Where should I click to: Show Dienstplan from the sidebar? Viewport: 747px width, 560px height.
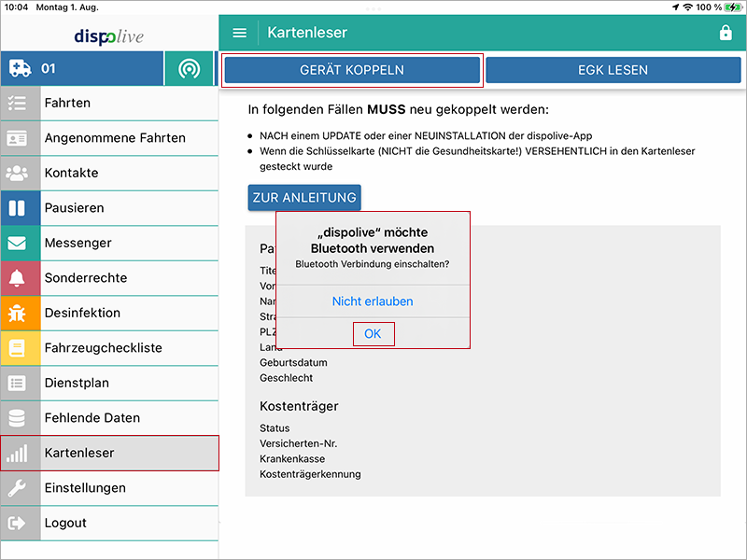pyautogui.click(x=109, y=383)
